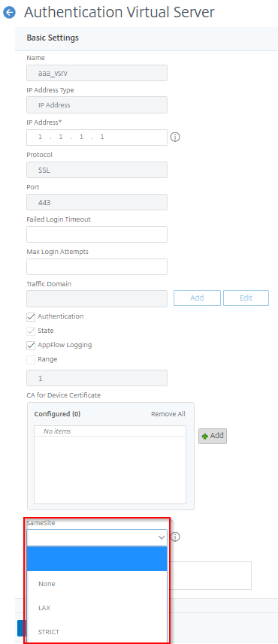Click the IP Address Type field
Image resolution: width=278 pixels, height=644 pixels.
coord(97,104)
